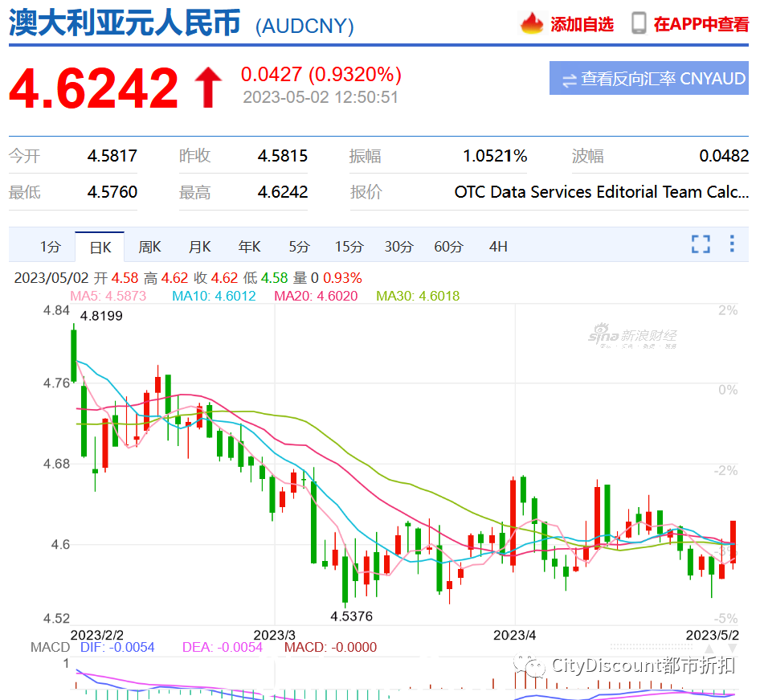Click the 2023/4 date axis label
Viewport: 760px width, 700px height.
515,635
